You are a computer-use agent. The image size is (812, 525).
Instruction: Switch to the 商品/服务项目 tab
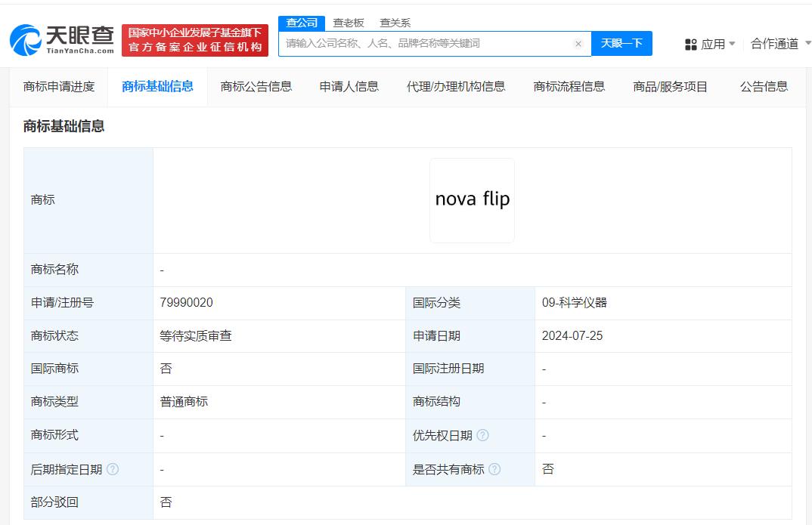coord(669,86)
